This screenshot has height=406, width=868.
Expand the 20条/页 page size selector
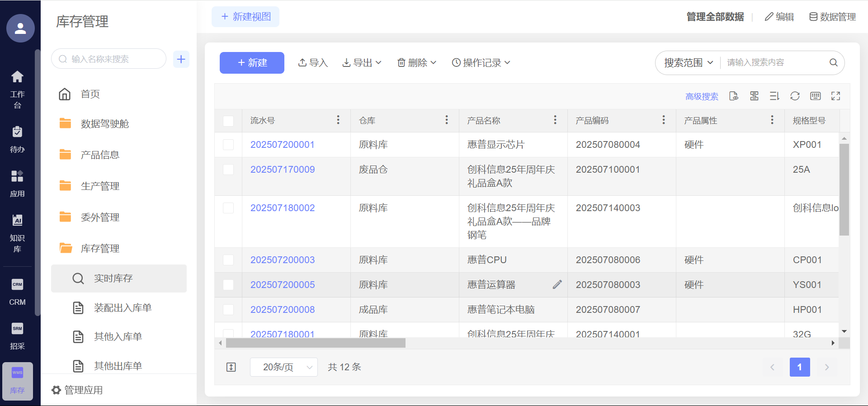point(283,367)
